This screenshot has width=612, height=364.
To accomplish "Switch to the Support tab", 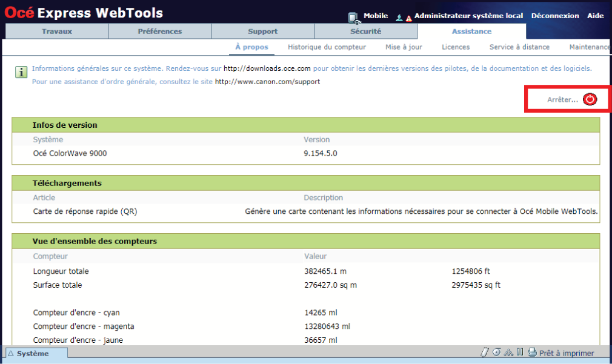I will (x=263, y=31).
